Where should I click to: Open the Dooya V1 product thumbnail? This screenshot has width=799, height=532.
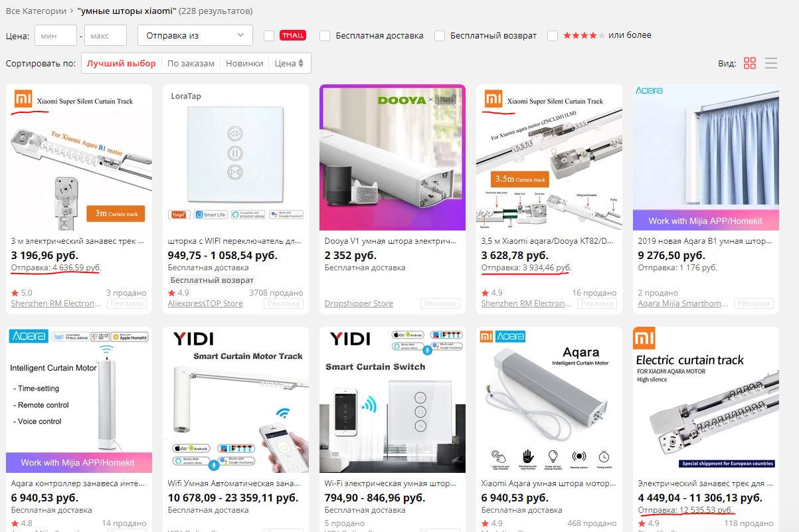(x=393, y=157)
